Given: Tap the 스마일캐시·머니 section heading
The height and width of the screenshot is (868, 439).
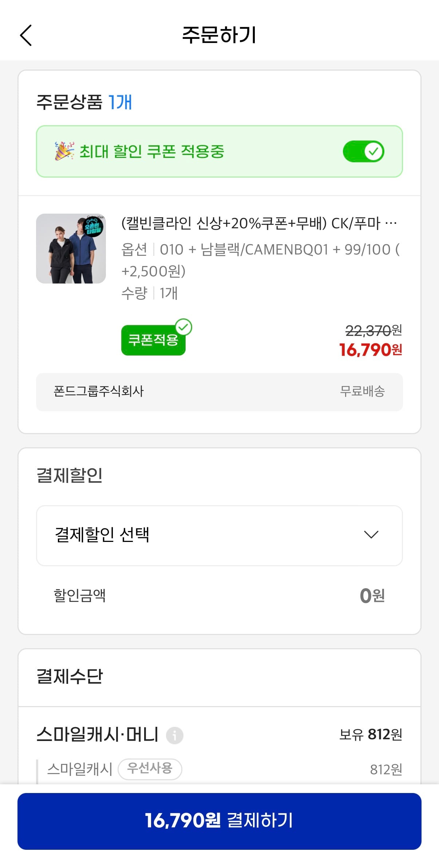Looking at the screenshot, I should click(97, 734).
